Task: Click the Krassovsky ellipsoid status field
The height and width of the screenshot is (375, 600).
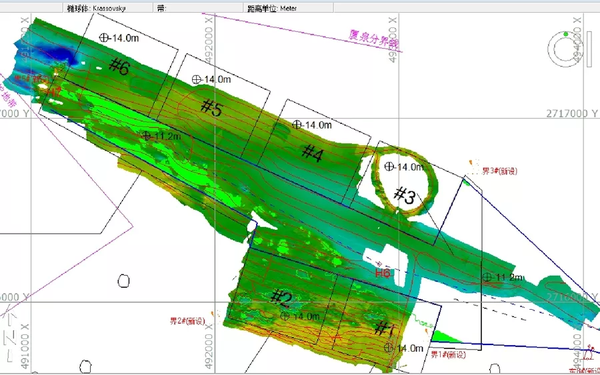Action: (108, 8)
